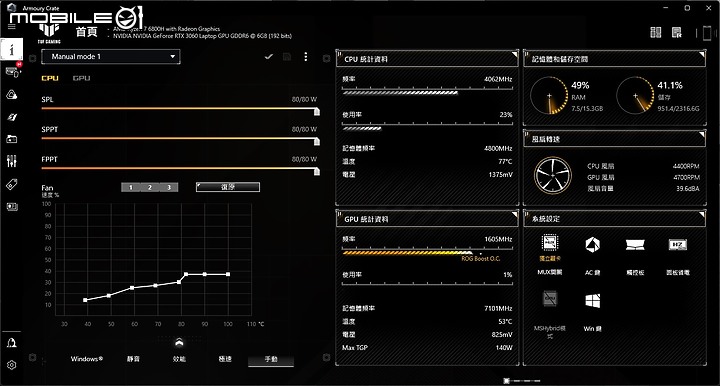Toggle the MSHybrid mode setting
This screenshot has height=386, width=720.
click(x=550, y=299)
